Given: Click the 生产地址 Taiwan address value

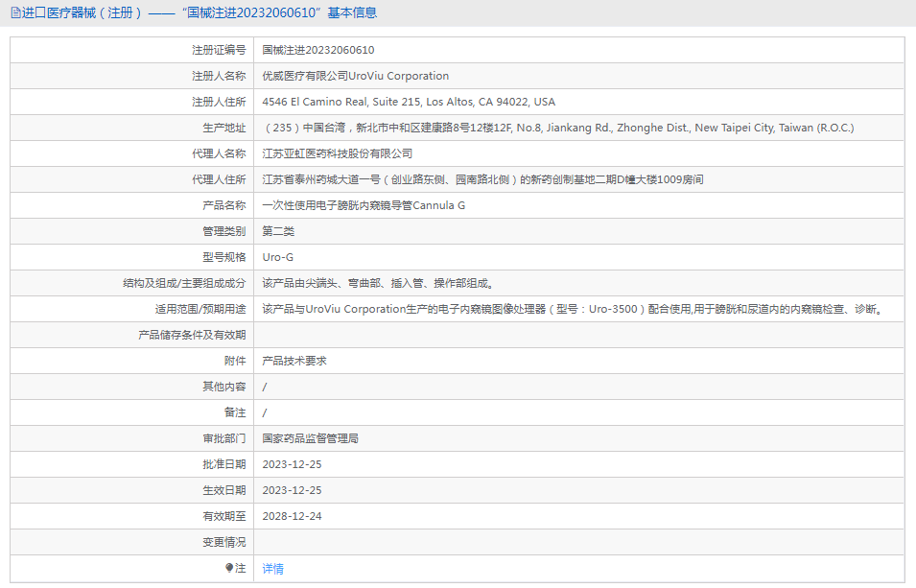Looking at the screenshot, I should (558, 128).
